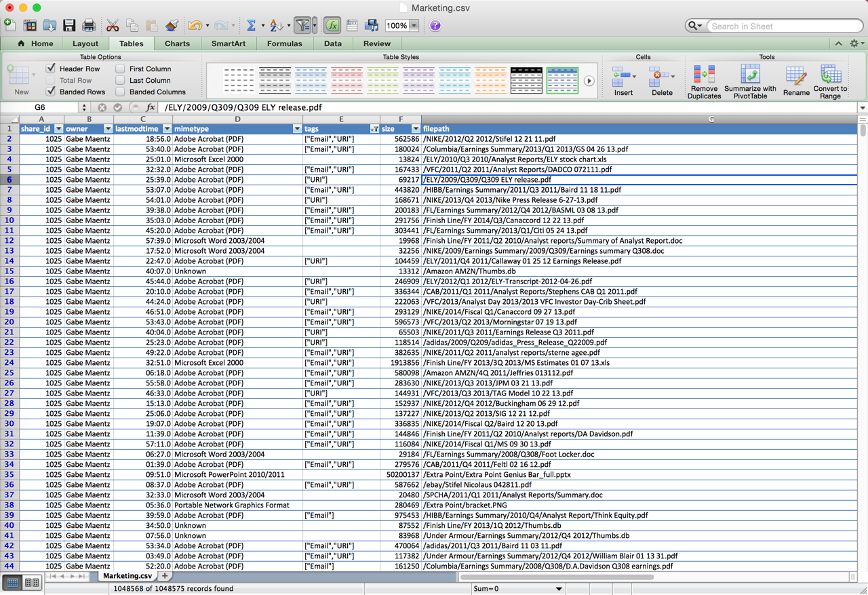Paste from clipboard icon

pyautogui.click(x=152, y=25)
